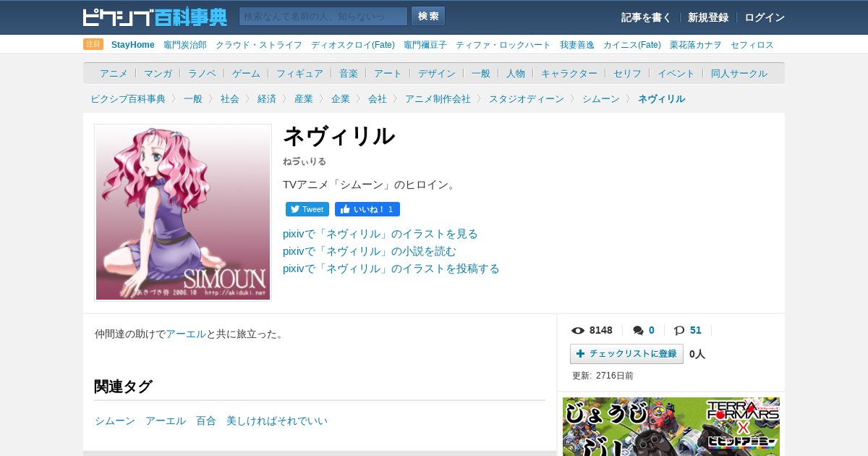Open the 新規登録 sign-up link

pyautogui.click(x=708, y=17)
